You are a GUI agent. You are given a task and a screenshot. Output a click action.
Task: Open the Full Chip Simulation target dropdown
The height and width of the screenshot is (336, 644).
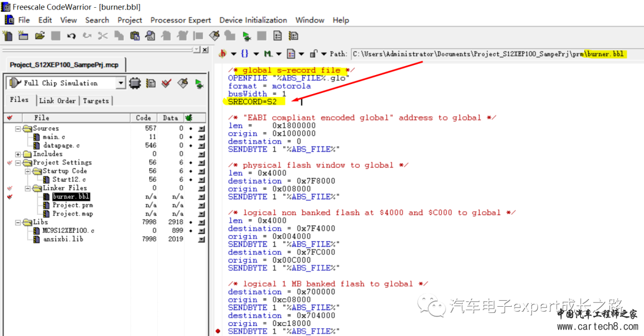click(120, 83)
